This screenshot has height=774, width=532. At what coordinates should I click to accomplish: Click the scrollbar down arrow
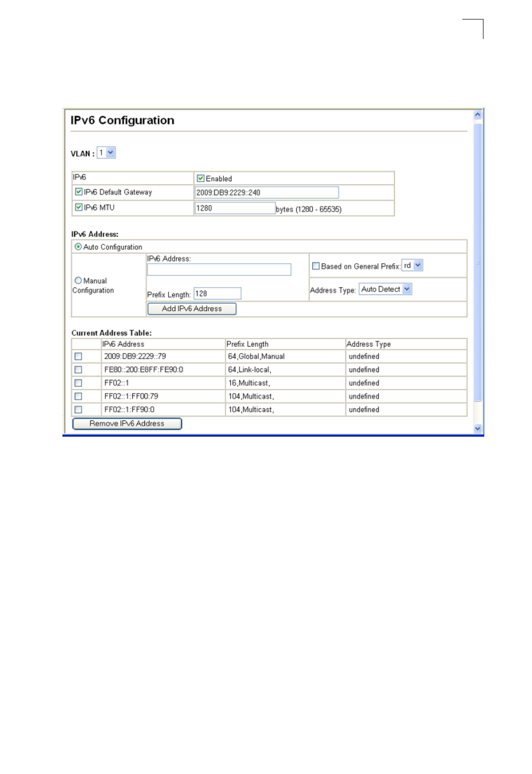pos(477,428)
